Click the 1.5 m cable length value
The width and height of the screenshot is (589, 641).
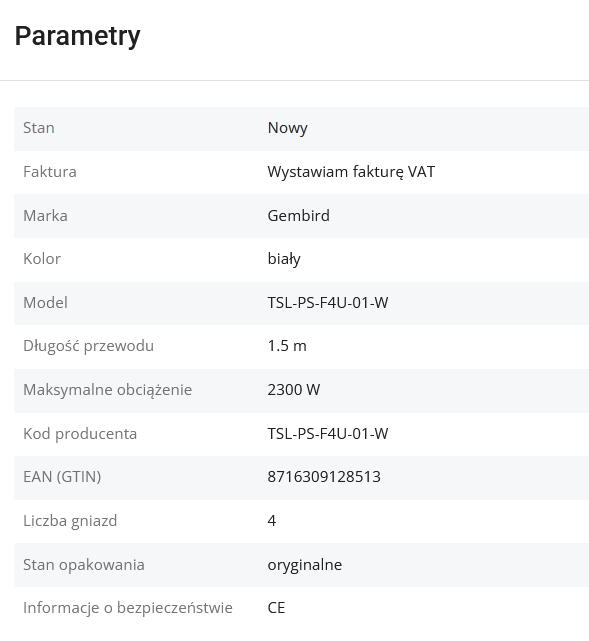[287, 346]
